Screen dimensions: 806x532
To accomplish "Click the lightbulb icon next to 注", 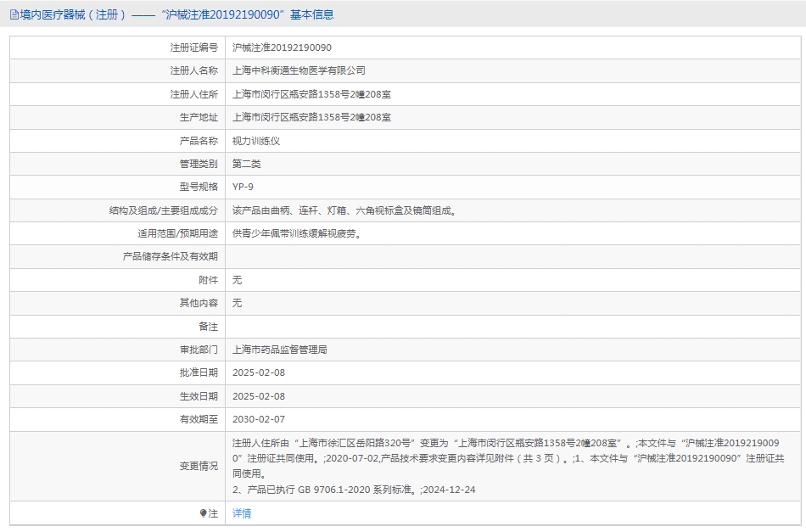I will (x=203, y=513).
